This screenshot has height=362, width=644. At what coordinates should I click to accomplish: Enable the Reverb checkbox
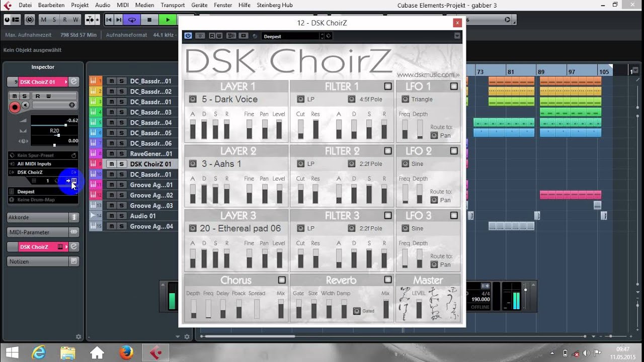388,280
